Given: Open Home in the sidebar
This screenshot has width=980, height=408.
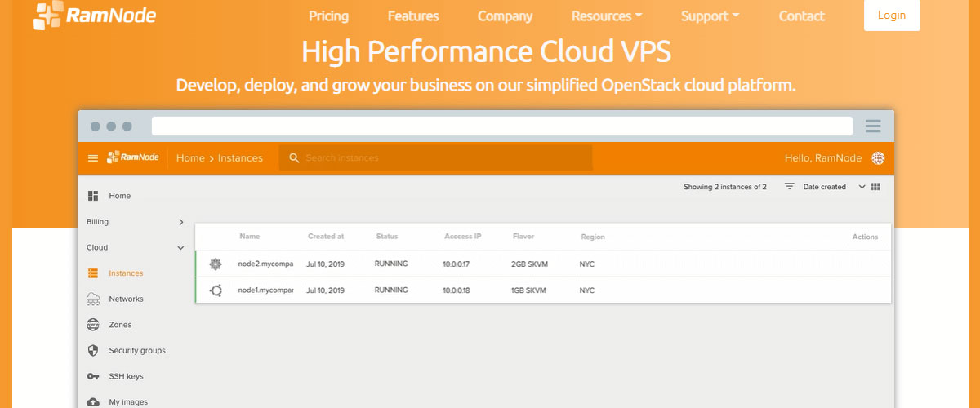Looking at the screenshot, I should pyautogui.click(x=119, y=196).
